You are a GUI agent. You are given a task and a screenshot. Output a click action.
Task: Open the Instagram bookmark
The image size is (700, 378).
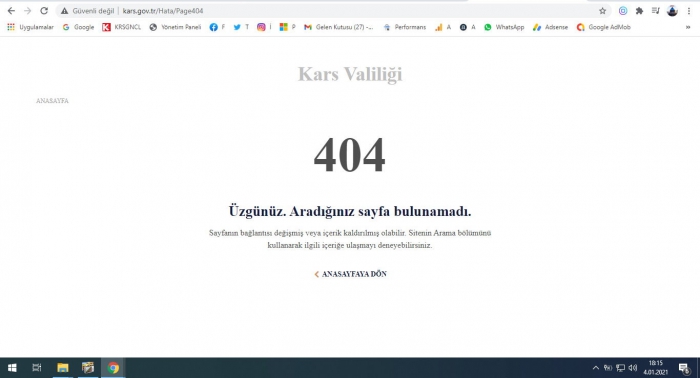pos(264,27)
